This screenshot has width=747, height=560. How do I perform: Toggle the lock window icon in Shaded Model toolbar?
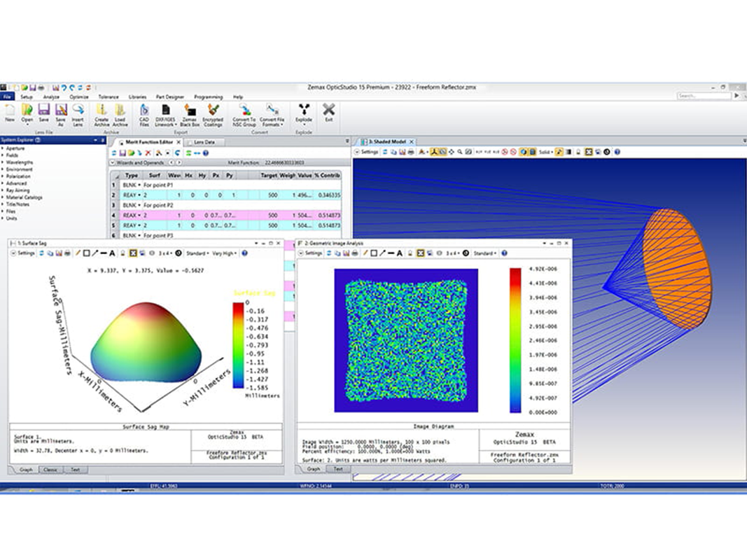[578, 152]
